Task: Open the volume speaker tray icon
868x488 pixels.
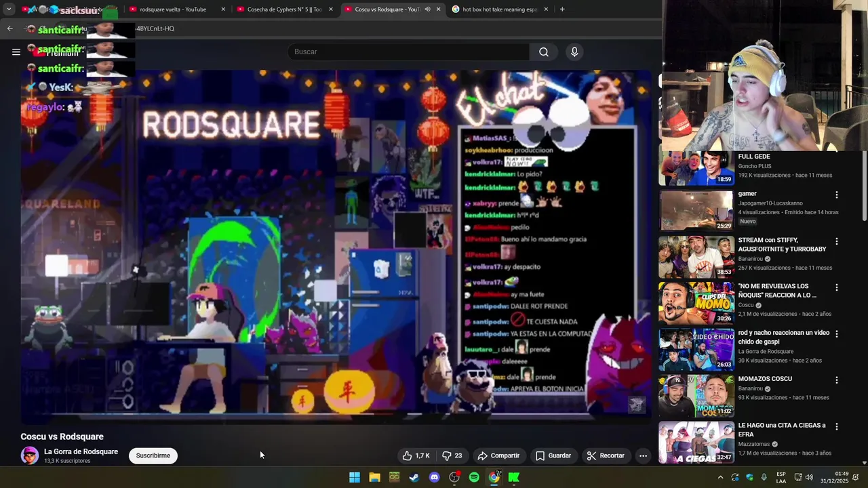Action: pyautogui.click(x=809, y=477)
